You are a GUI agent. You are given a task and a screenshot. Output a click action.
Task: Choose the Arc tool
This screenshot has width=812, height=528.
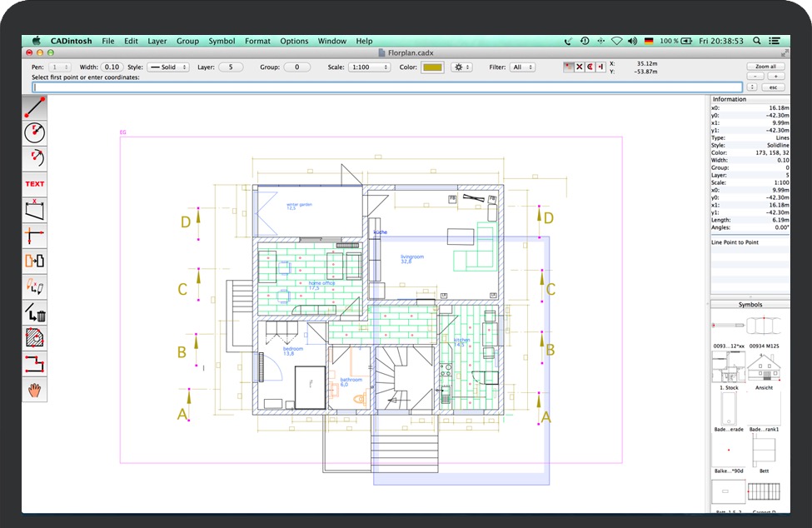34,157
